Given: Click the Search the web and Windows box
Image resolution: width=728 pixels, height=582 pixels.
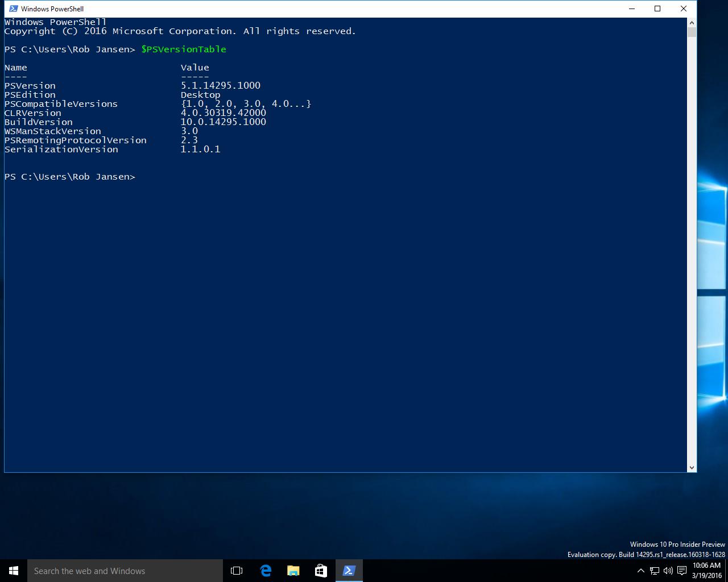Looking at the screenshot, I should click(x=125, y=571).
